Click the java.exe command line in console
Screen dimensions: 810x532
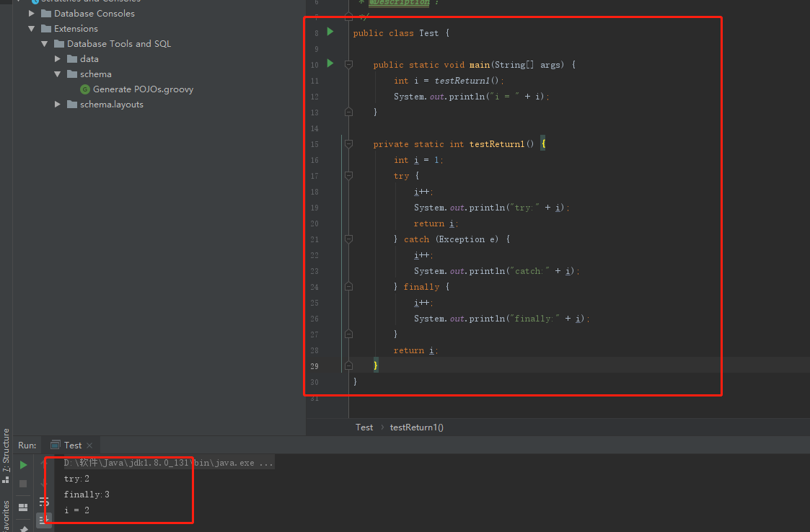pyautogui.click(x=168, y=463)
